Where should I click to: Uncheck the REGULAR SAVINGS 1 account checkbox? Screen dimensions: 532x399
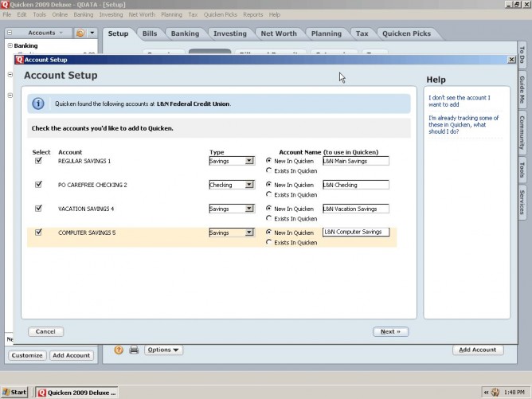tap(38, 161)
